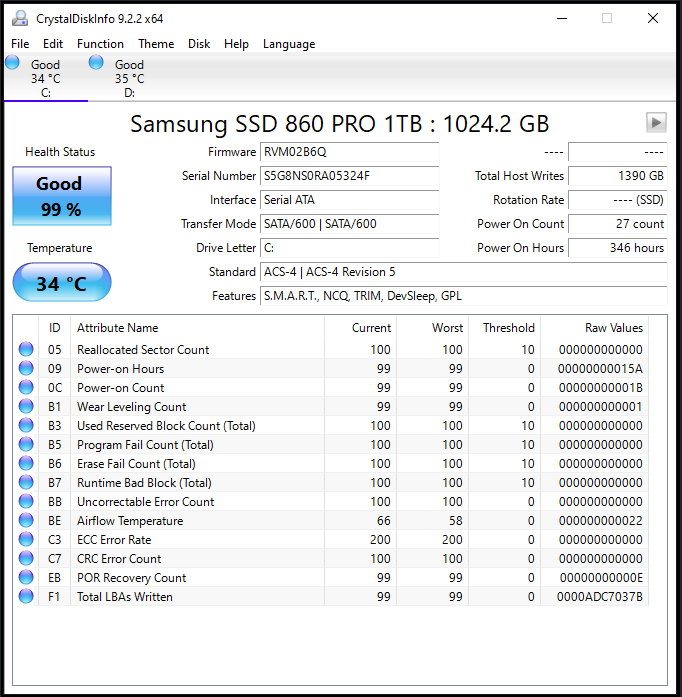Click status orb for ECC Error Rate
The width and height of the screenshot is (682, 697).
click(x=26, y=539)
